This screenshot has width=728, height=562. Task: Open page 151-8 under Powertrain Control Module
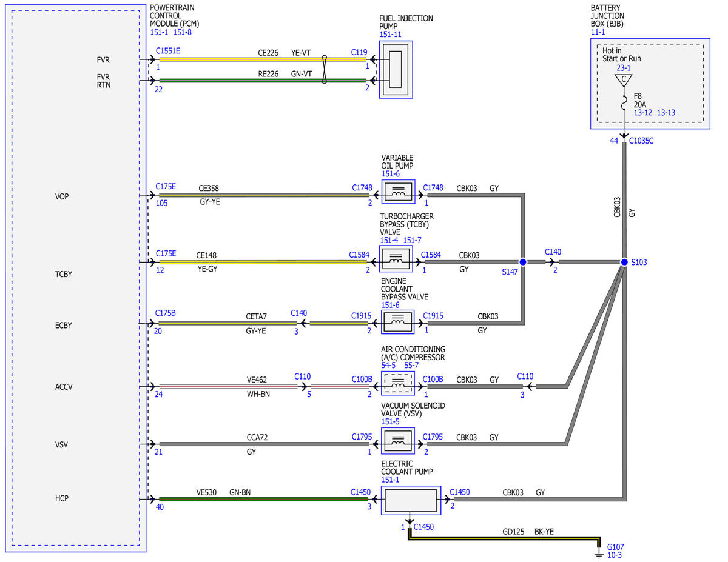coord(183,32)
